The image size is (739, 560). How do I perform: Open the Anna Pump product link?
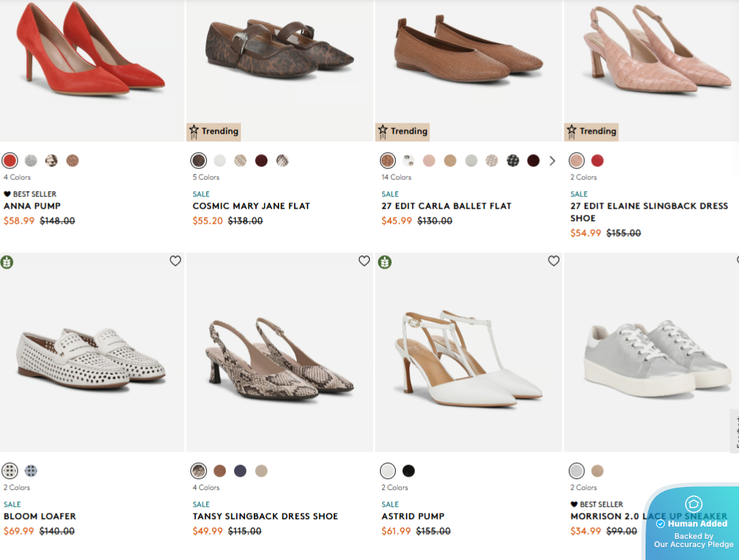32,206
